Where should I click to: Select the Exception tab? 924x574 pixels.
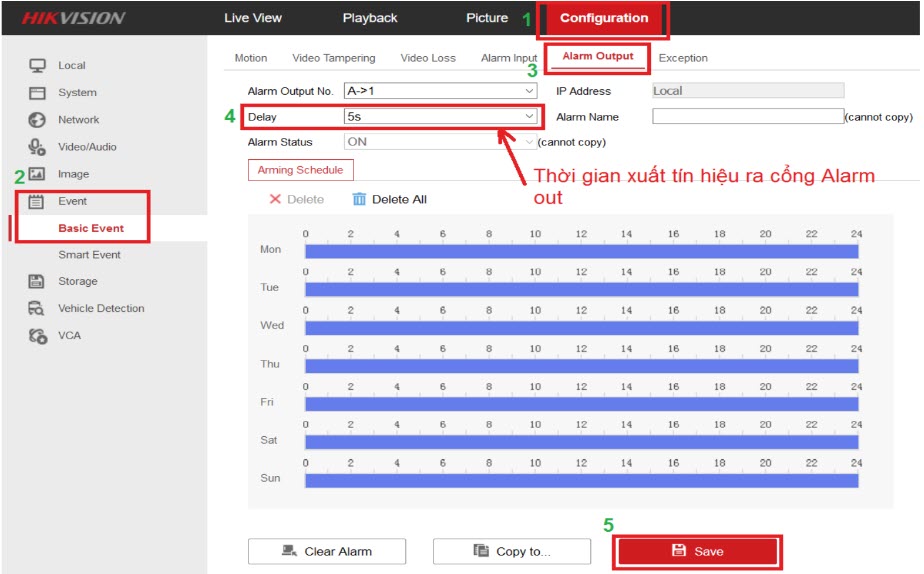pyautogui.click(x=683, y=58)
